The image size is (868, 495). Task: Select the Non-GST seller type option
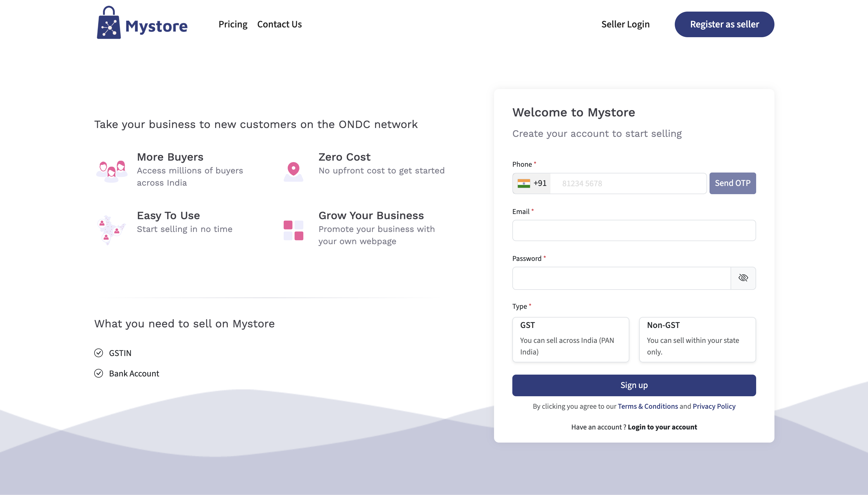point(697,340)
